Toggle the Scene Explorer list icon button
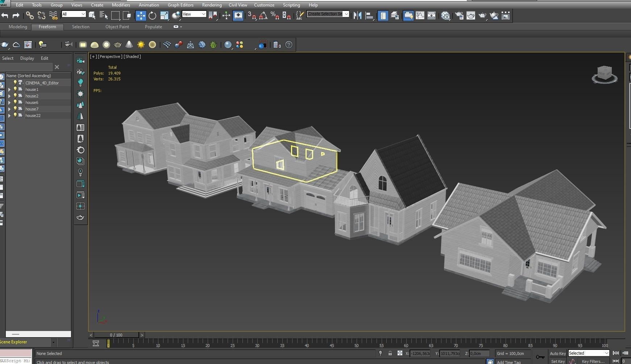The image size is (631, 364). pyautogui.click(x=383, y=15)
